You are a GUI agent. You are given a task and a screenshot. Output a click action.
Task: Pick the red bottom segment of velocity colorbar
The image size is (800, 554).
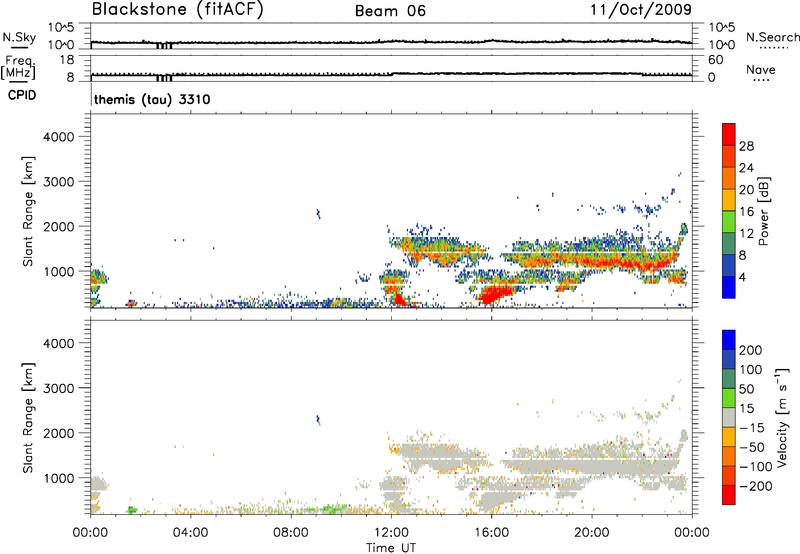click(x=729, y=495)
